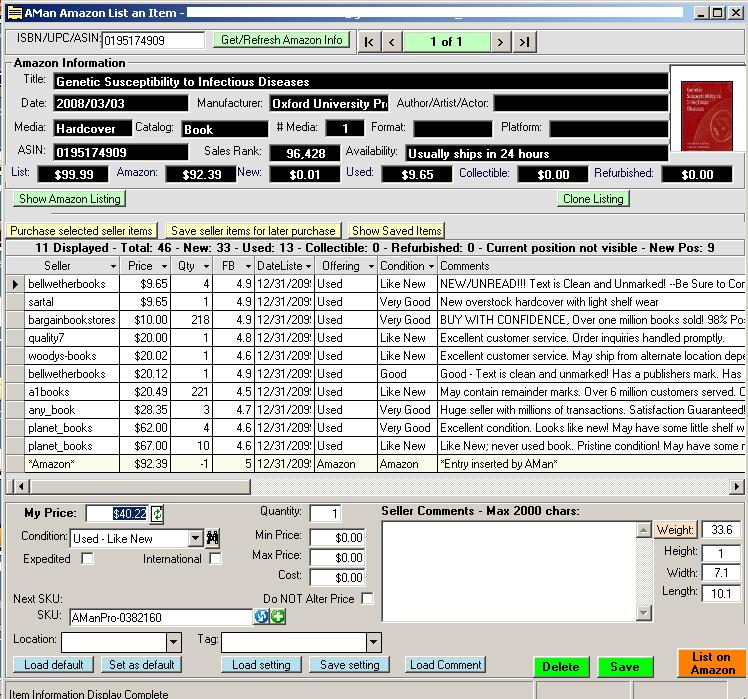Click the AMan window title icon

(15, 12)
